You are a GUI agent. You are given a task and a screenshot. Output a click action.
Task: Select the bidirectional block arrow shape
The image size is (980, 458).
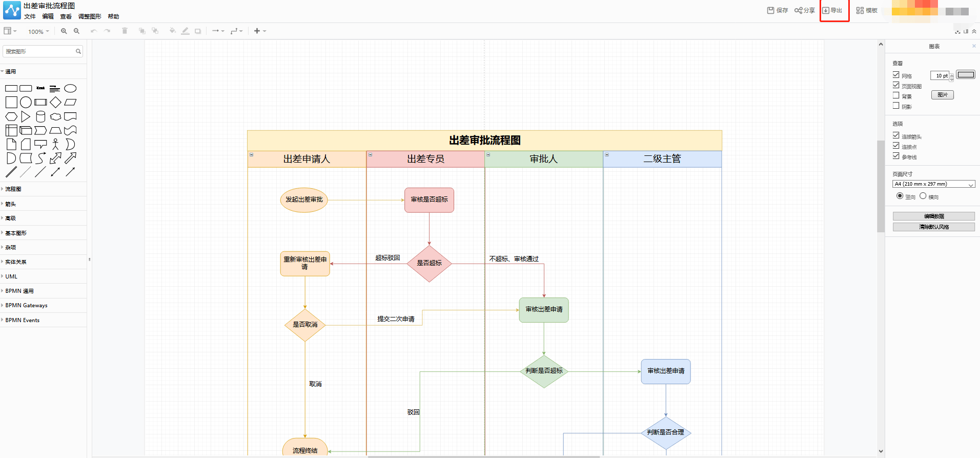pos(55,158)
